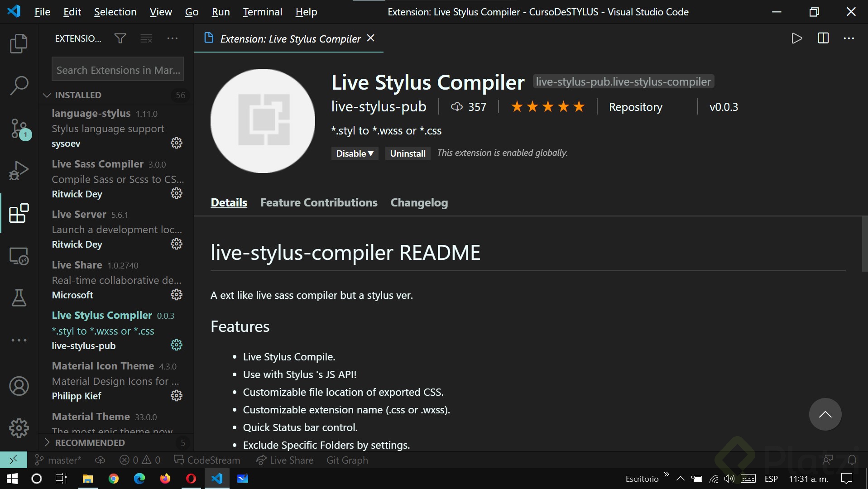Viewport: 868px width, 489px height.
Task: Open the Accounts menu
Action: click(19, 386)
